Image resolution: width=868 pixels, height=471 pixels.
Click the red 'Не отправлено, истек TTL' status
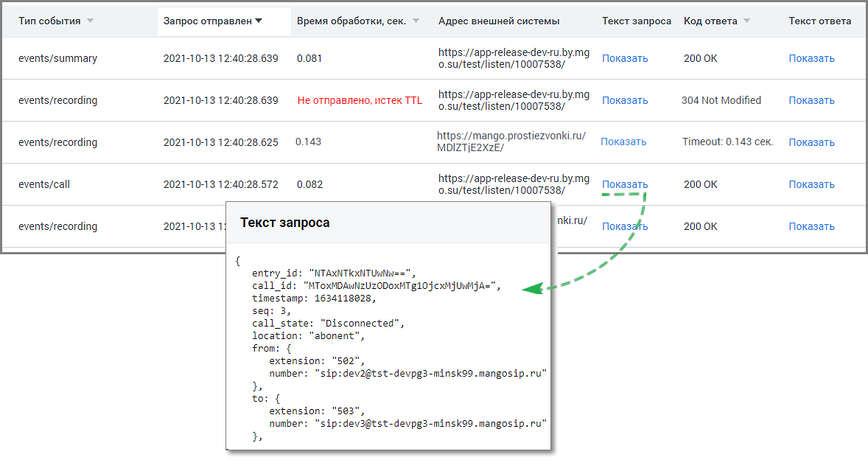coord(360,100)
